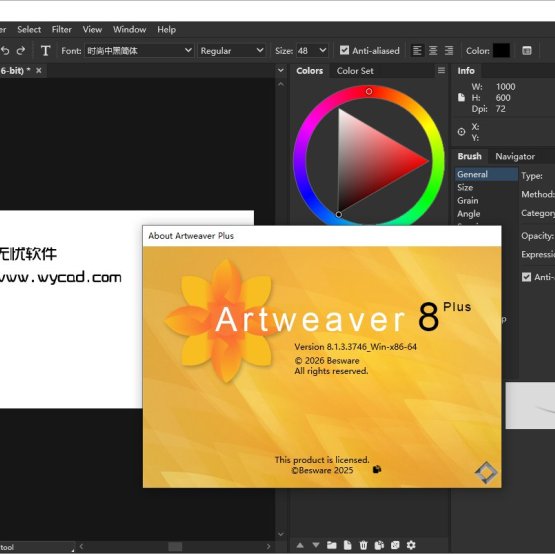
Task: Click the hue ring marker on color wheel
Action: click(369, 91)
